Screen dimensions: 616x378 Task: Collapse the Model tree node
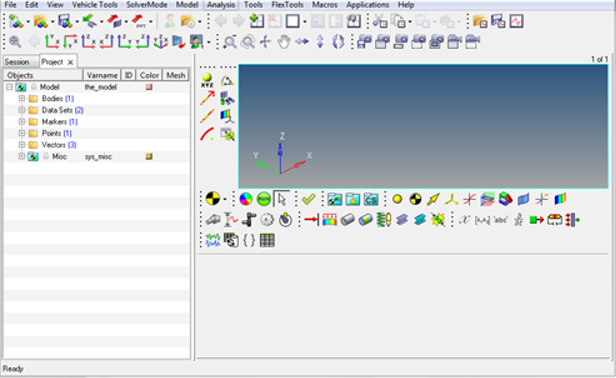[x=9, y=87]
